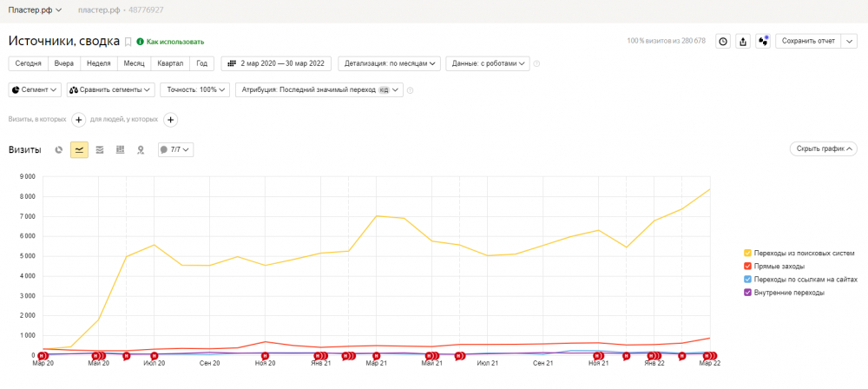Viewport: 868px width, 389px height.
Task: Click the clock history icon
Action: tap(722, 41)
